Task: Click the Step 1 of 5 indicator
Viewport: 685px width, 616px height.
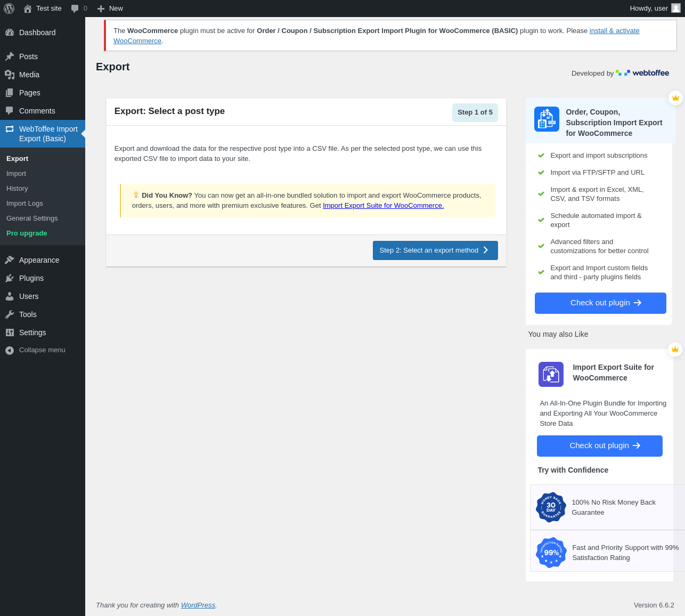Action: [x=475, y=112]
